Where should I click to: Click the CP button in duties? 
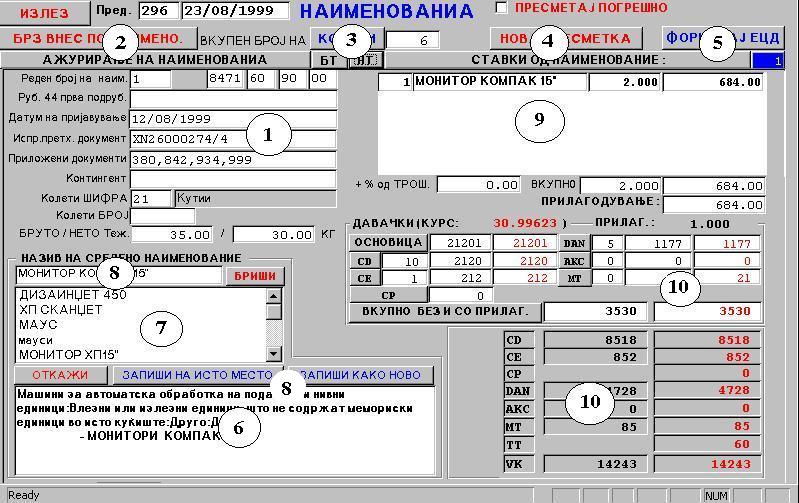[388, 295]
